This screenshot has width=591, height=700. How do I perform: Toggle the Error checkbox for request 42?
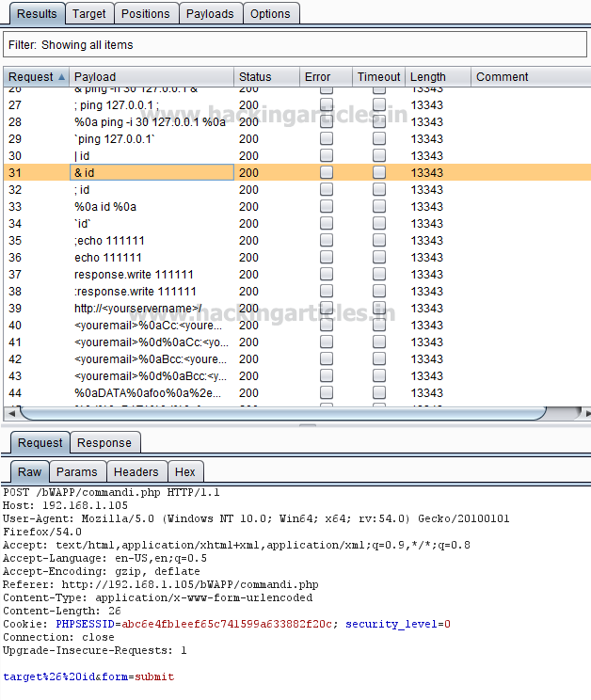pos(327,358)
